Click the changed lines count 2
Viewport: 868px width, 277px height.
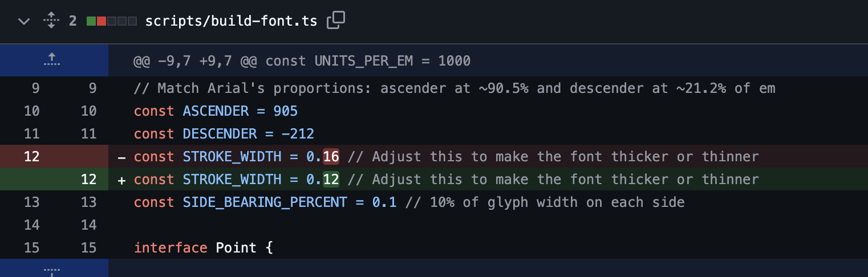pyautogui.click(x=72, y=22)
